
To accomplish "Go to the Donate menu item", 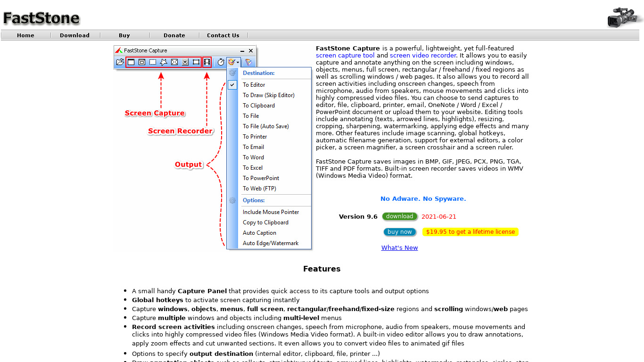I will tap(174, 35).
